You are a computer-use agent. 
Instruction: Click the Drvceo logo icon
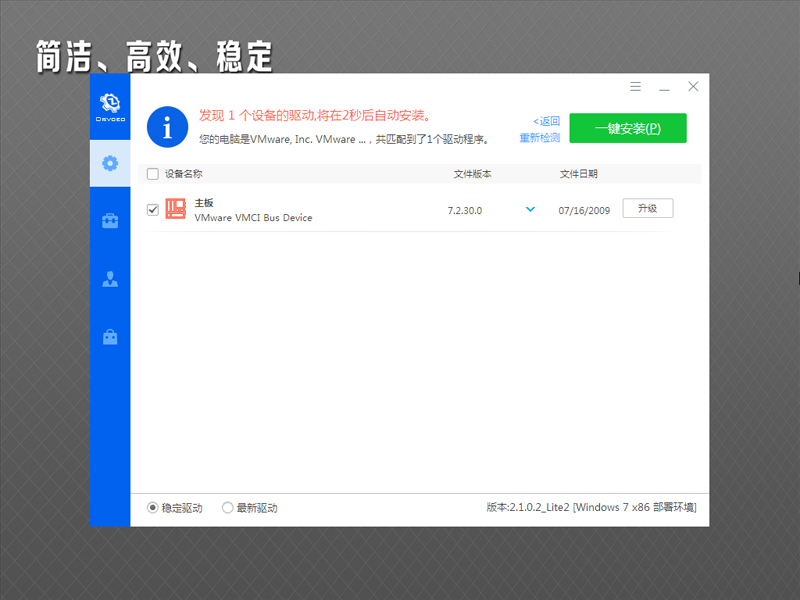110,107
